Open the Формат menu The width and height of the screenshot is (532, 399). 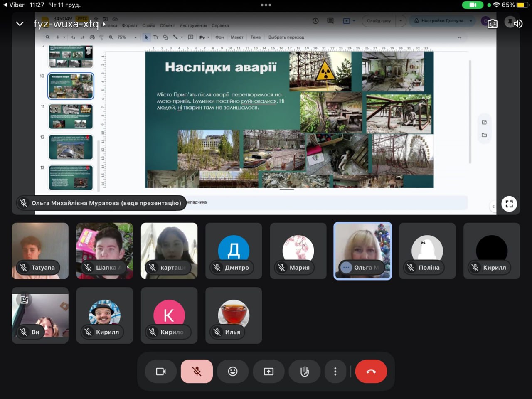(x=130, y=25)
